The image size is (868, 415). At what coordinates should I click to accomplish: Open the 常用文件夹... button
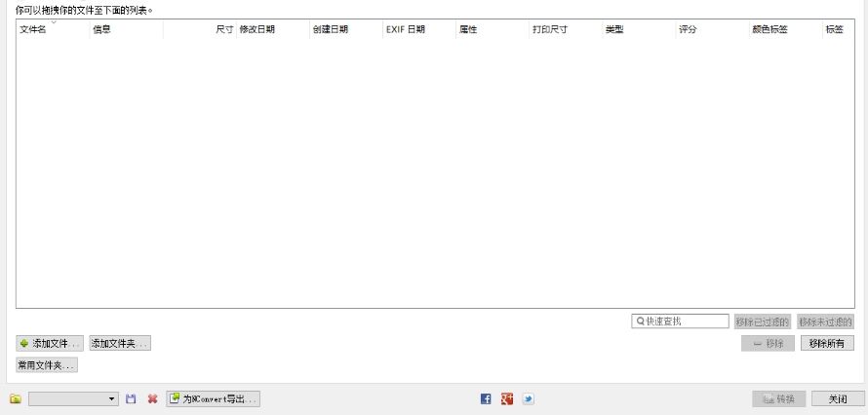[47, 364]
